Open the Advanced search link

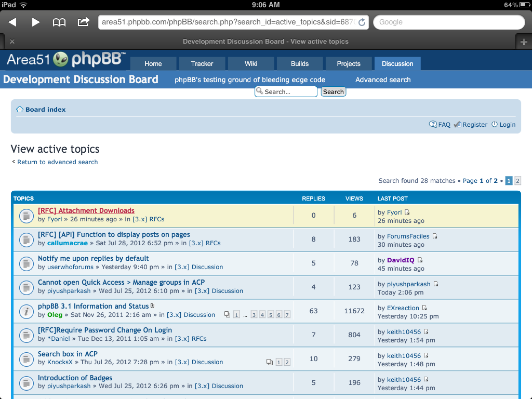[x=383, y=79]
